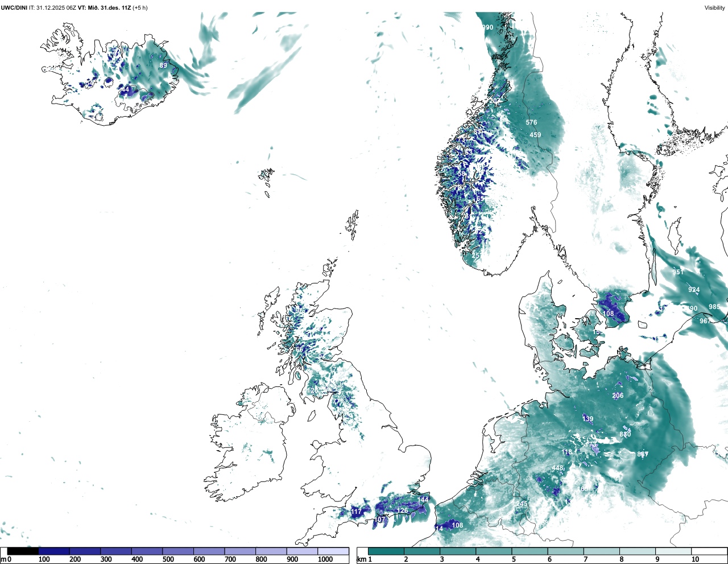
Task: Click the '1000' legend tick label
Action: [x=325, y=559]
